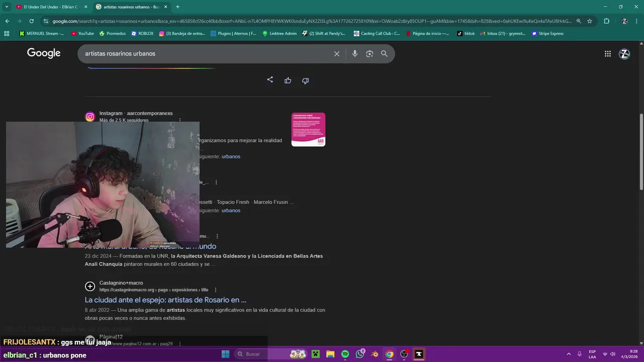Open the Google account avatar

pyautogui.click(x=624, y=54)
